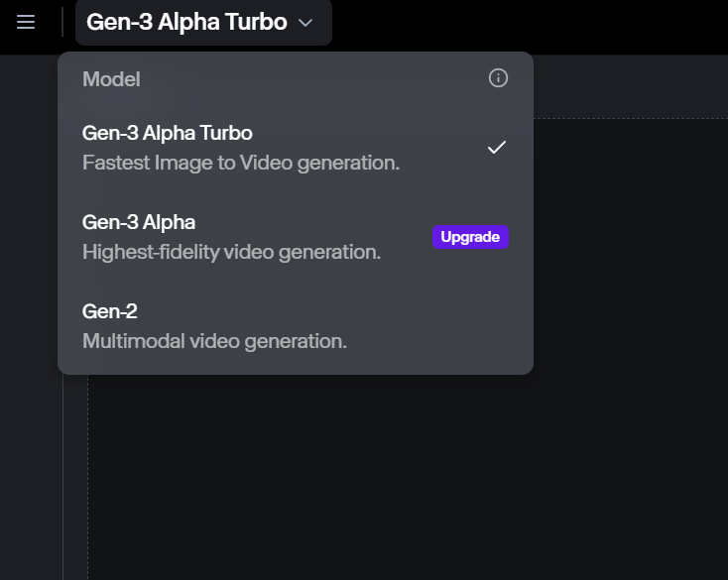Click the empty canvas area right of the dropdown
Screen dimensions: 728x580
631,246
